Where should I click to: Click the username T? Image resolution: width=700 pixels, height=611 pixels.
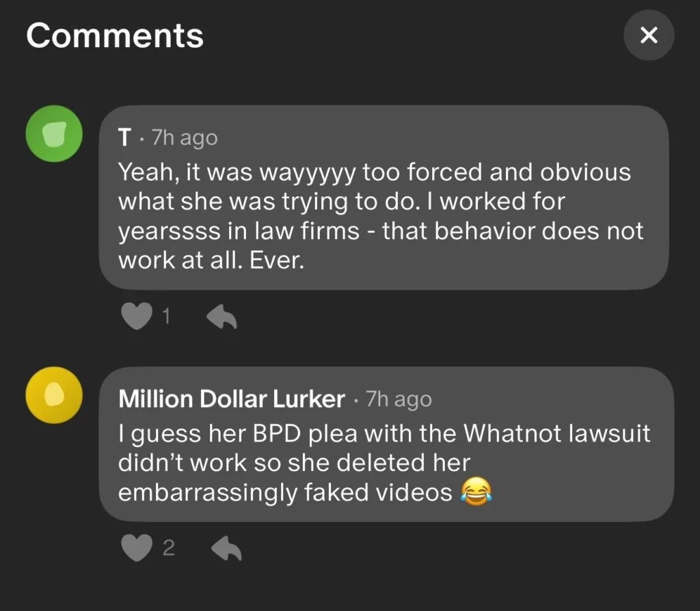(x=124, y=138)
